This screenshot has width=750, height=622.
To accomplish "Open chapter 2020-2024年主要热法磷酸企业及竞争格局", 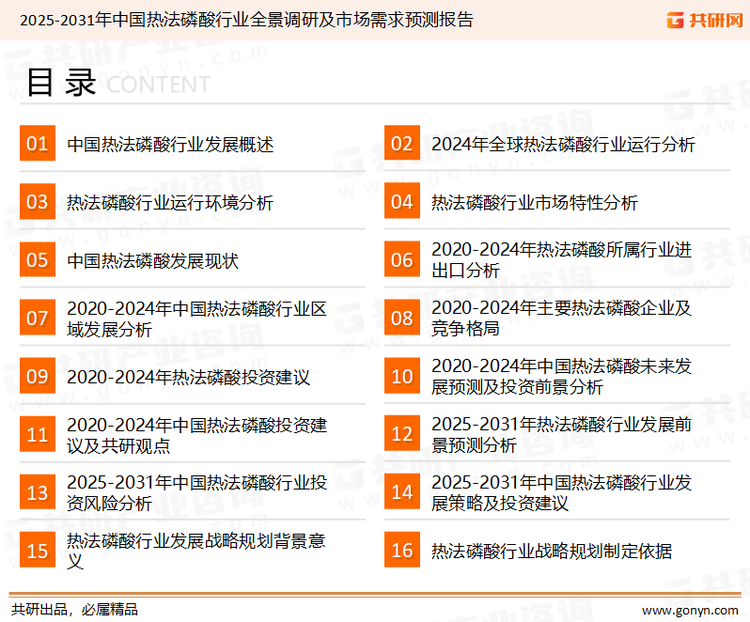I will [562, 318].
